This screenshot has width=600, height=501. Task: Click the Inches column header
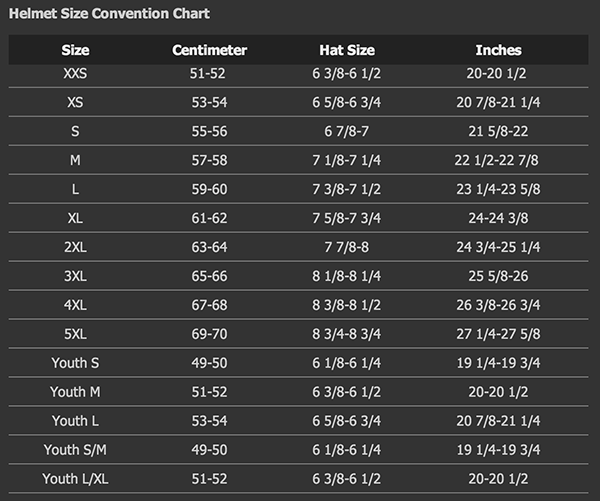coord(498,50)
